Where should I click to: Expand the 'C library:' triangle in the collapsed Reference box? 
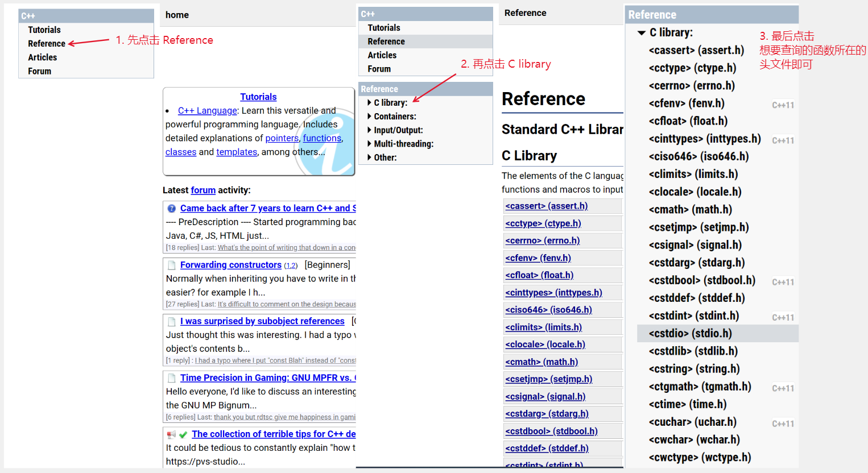pos(369,103)
